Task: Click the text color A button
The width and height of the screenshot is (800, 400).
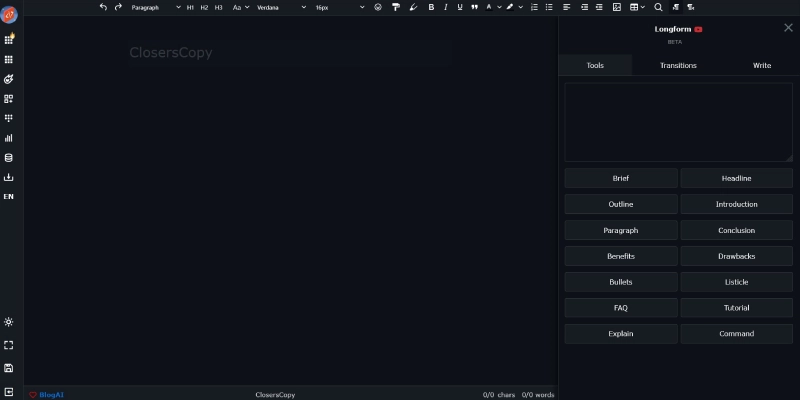Action: (489, 7)
